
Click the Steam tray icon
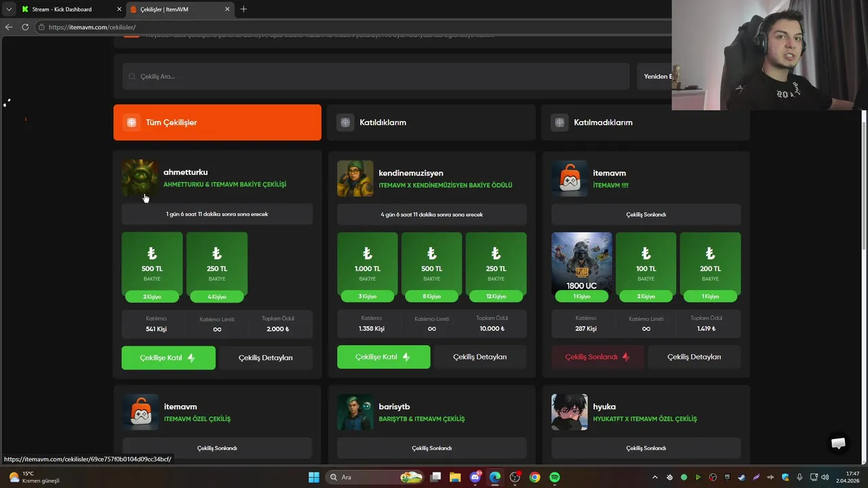(x=741, y=477)
